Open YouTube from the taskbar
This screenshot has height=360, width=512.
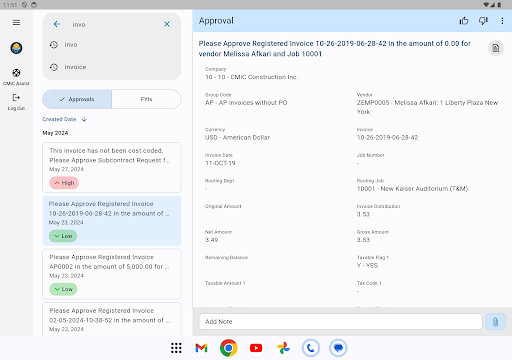[x=256, y=348]
